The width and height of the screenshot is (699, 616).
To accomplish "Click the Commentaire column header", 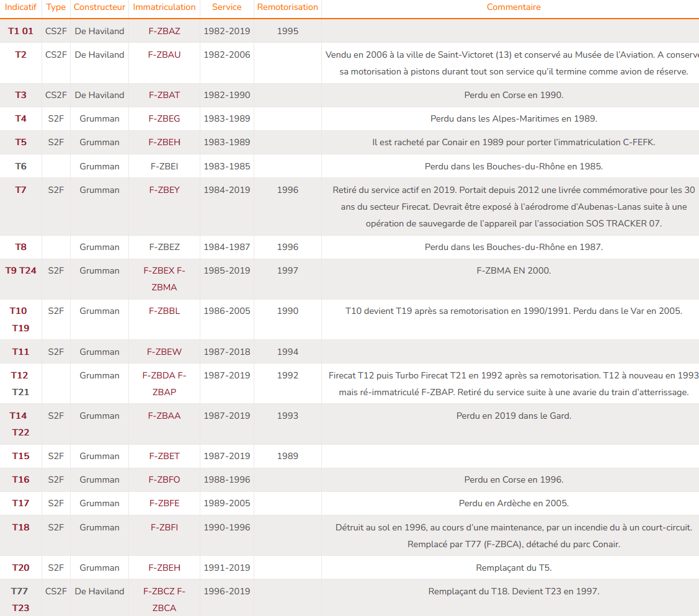I will pos(514,7).
